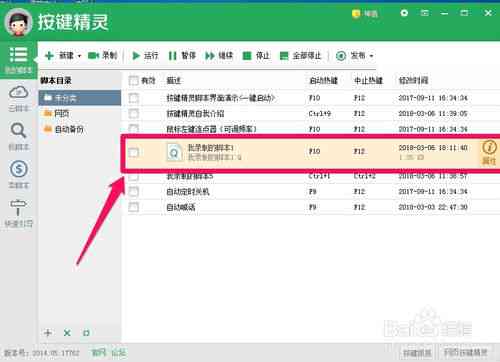Viewport: 500px width, 362px height.
Task: Select script 鼠标左键连点器（可调频率）
Action: pyautogui.click(x=211, y=129)
